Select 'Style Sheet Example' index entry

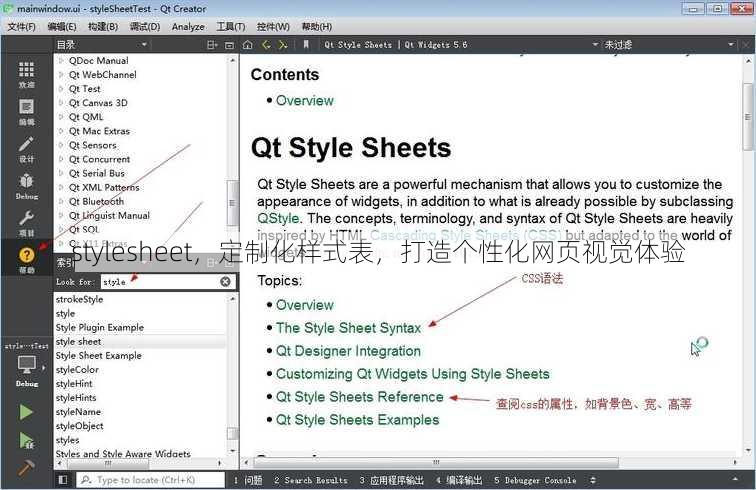[x=98, y=355]
